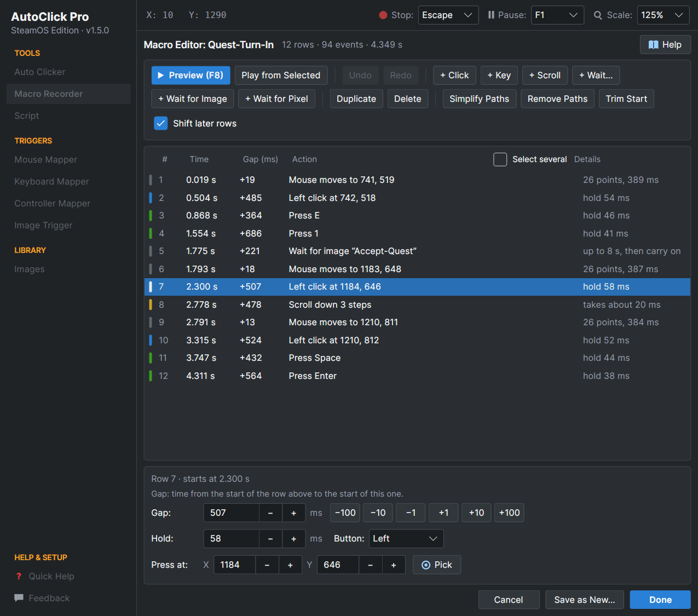Subtract 100 ms from gap
The width and height of the screenshot is (698, 616).
point(345,513)
